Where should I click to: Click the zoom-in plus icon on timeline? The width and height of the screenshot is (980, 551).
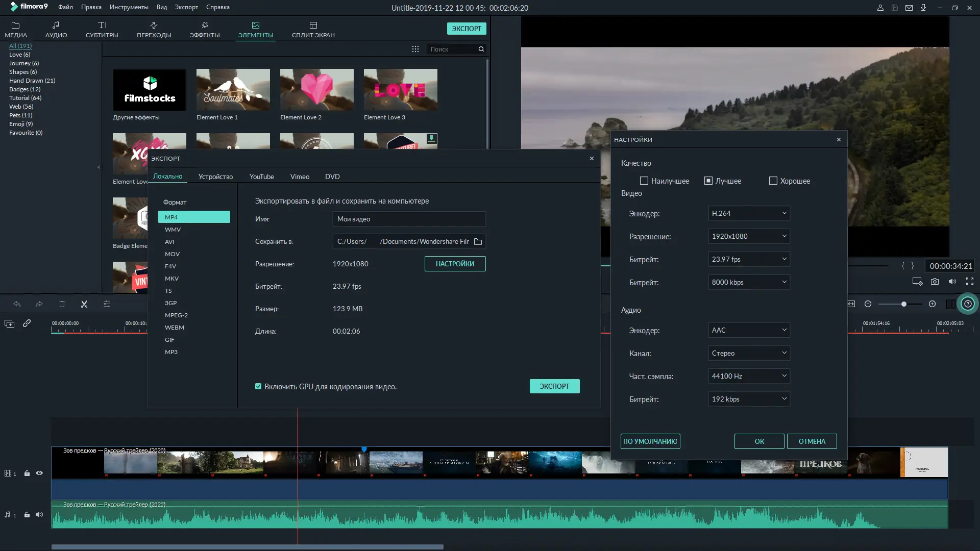point(932,304)
